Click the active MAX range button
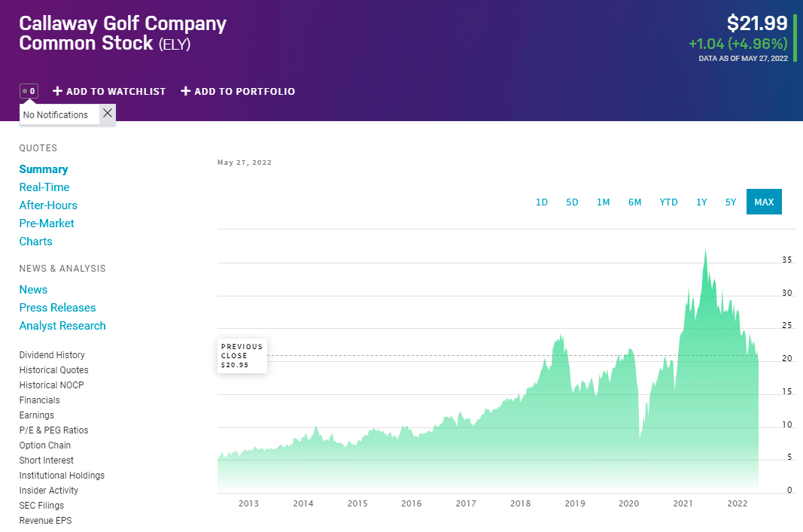The width and height of the screenshot is (803, 532). [x=764, y=202]
